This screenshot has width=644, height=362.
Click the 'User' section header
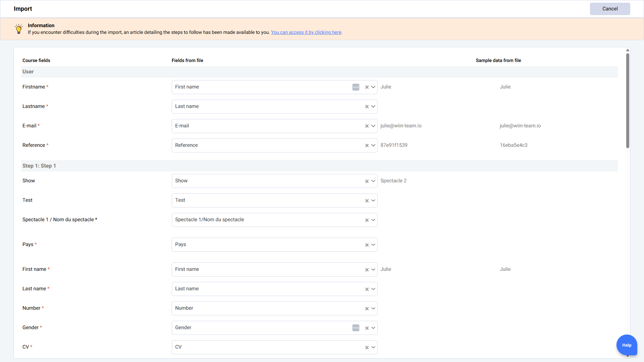(x=28, y=72)
